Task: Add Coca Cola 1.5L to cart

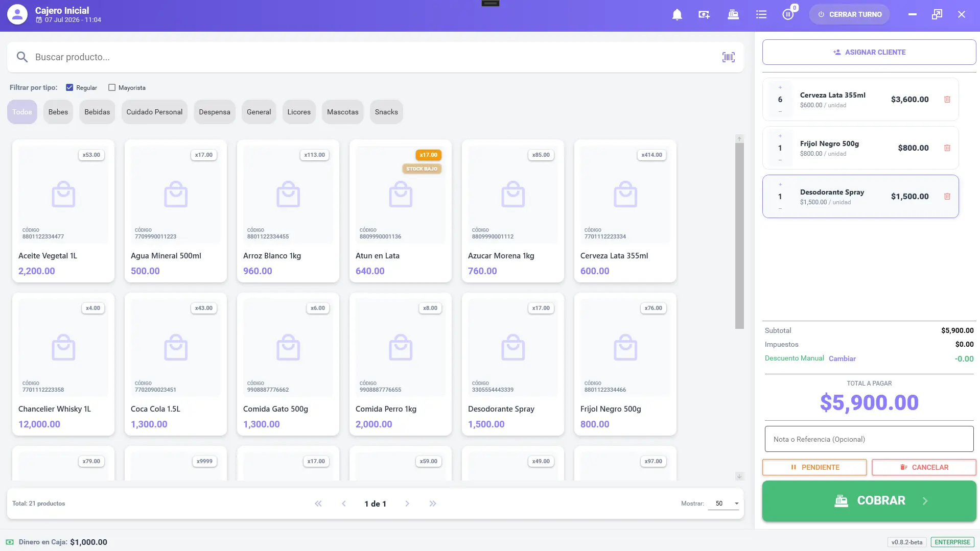Action: tap(176, 364)
